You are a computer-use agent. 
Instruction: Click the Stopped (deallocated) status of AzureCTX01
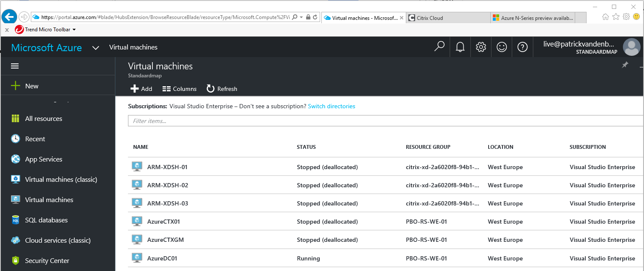327,222
